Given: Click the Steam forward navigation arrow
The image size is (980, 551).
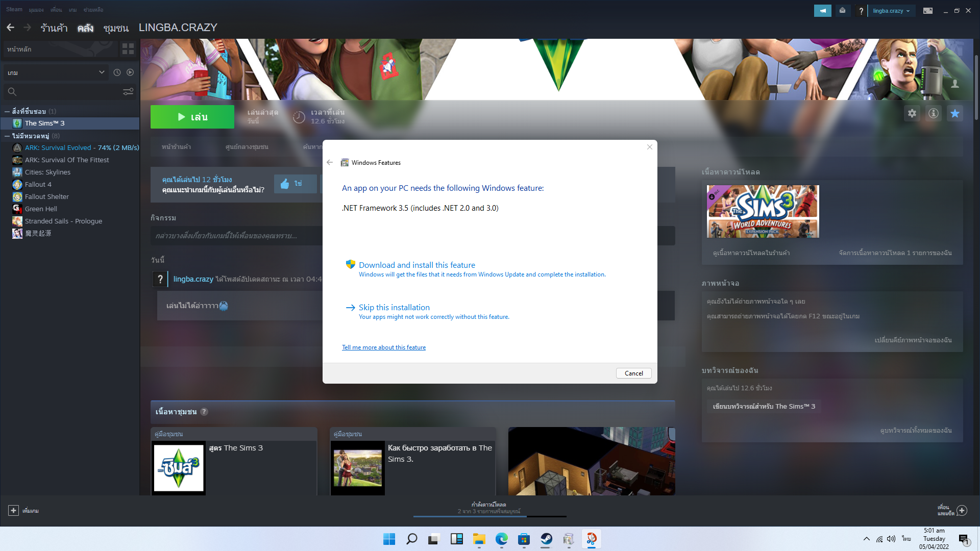Looking at the screenshot, I should click(x=28, y=28).
